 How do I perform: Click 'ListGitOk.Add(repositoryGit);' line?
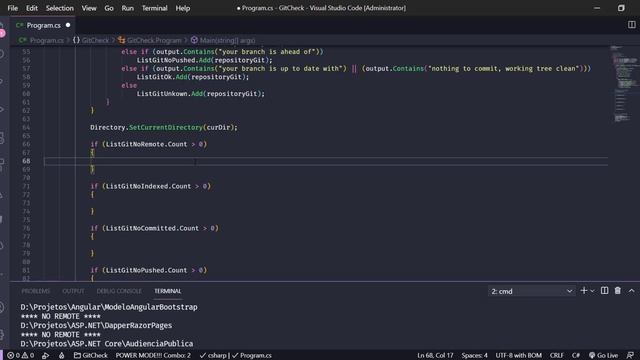pyautogui.click(x=193, y=77)
